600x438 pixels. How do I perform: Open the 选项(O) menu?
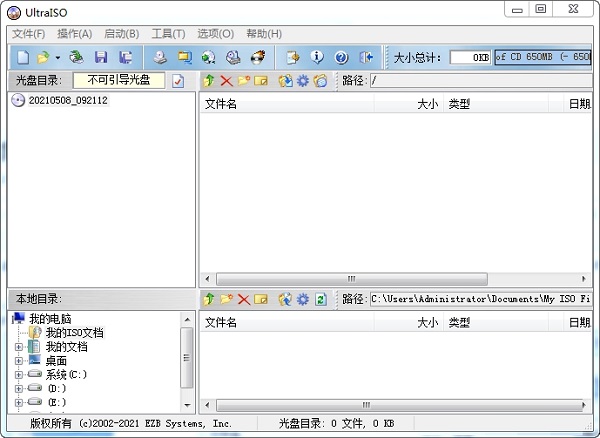(x=215, y=34)
